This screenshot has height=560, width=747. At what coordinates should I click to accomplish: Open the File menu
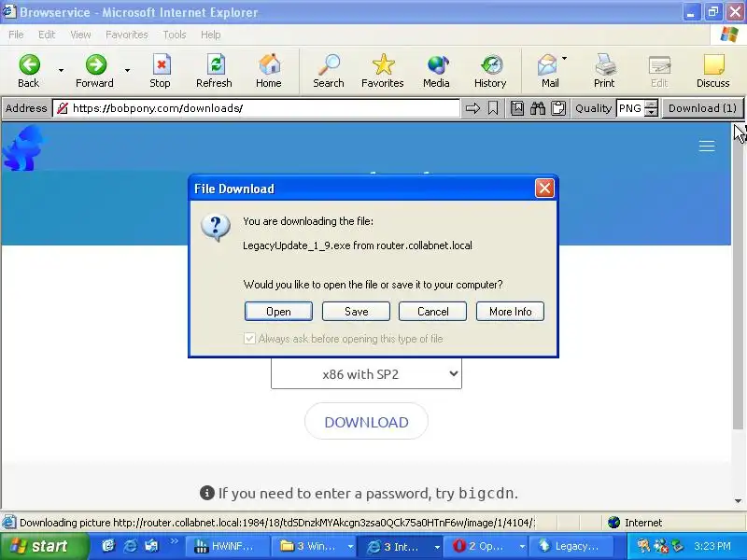pyautogui.click(x=16, y=35)
